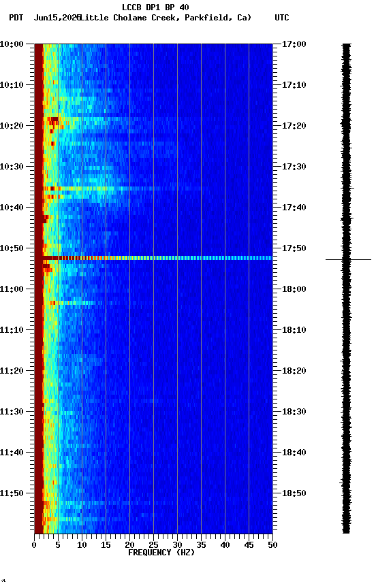
Task: Click the 10:30 PDT time label
Action: (12, 167)
